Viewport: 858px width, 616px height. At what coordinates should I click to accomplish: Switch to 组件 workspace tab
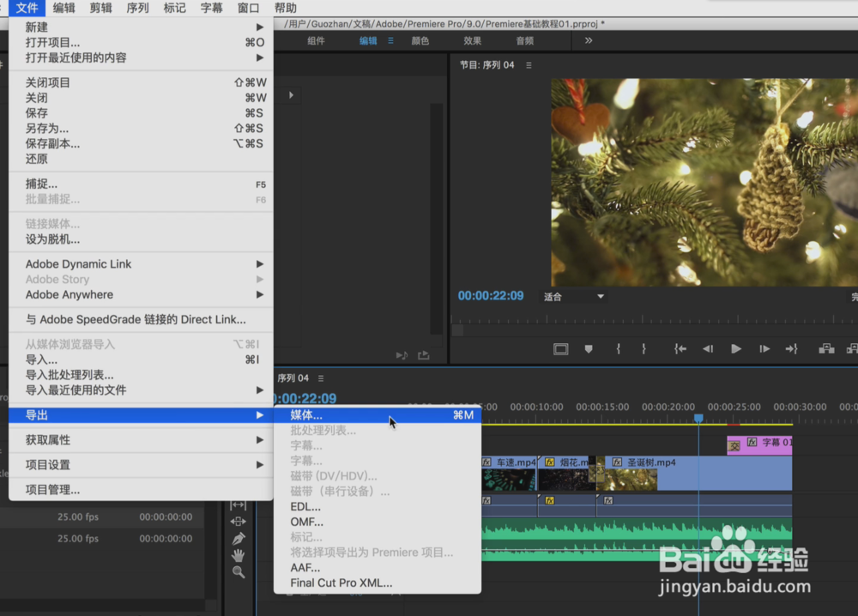(x=316, y=40)
